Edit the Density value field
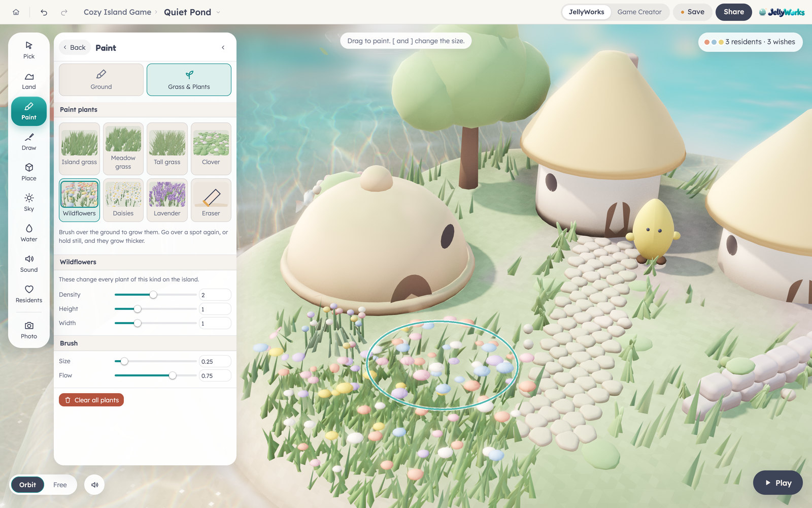Image resolution: width=812 pixels, height=508 pixels. (x=215, y=295)
